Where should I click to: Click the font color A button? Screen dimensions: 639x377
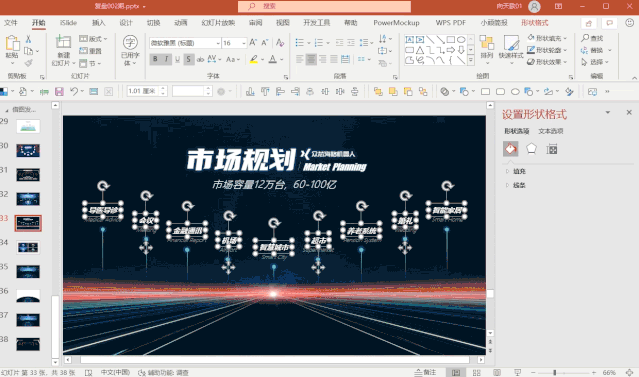pyautogui.click(x=273, y=60)
